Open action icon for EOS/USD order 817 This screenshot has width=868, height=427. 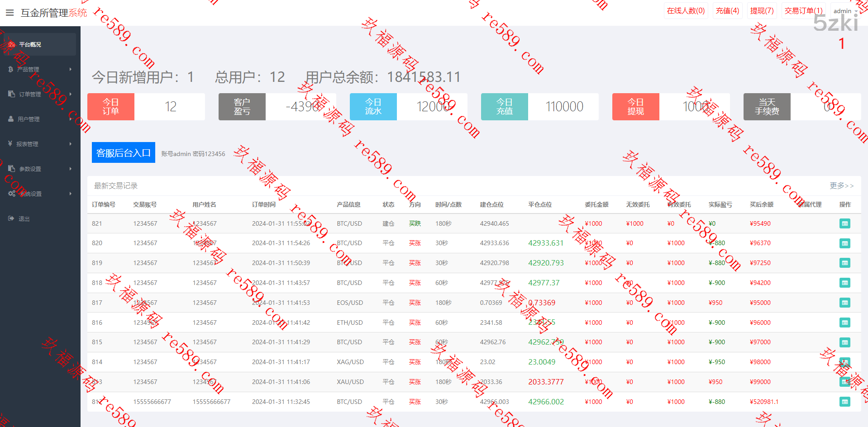tap(844, 303)
